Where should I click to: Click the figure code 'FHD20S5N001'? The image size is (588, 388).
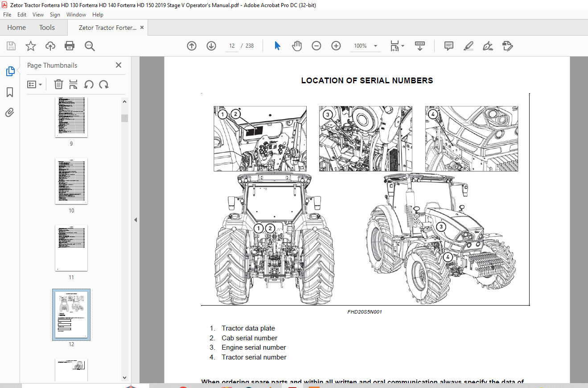[x=365, y=312]
